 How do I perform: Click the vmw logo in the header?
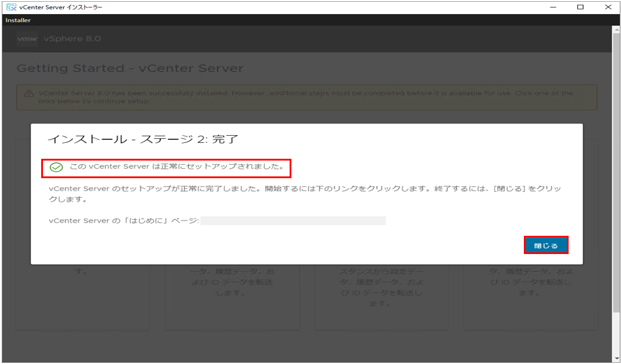[x=28, y=39]
